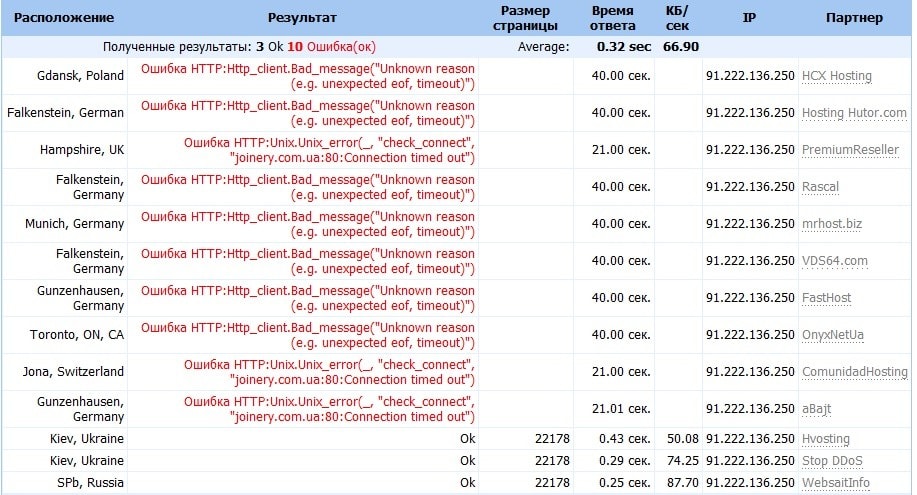Click the Размер страницы column header
Screen dimensions: 917x495
pyautogui.click(x=525, y=18)
